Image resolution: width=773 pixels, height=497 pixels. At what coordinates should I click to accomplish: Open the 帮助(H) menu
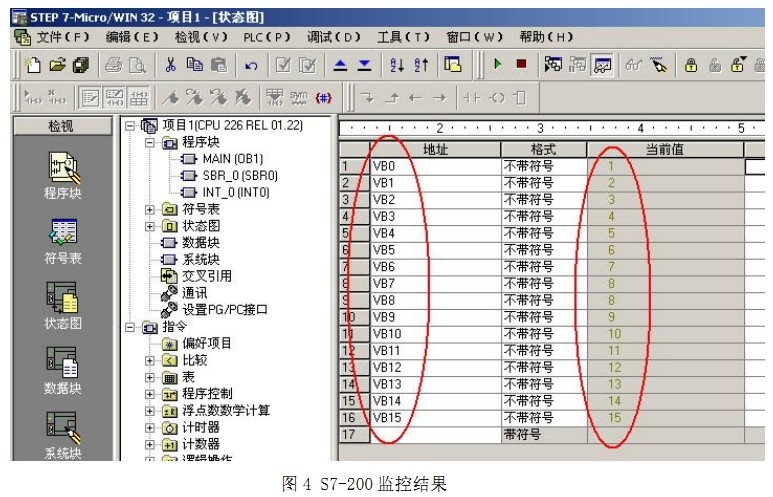546,36
